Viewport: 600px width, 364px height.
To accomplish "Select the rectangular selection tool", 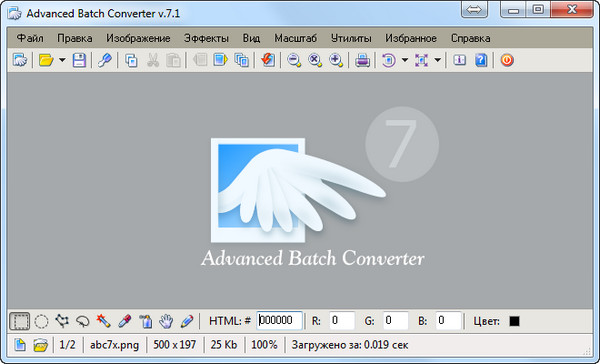I will [20, 321].
